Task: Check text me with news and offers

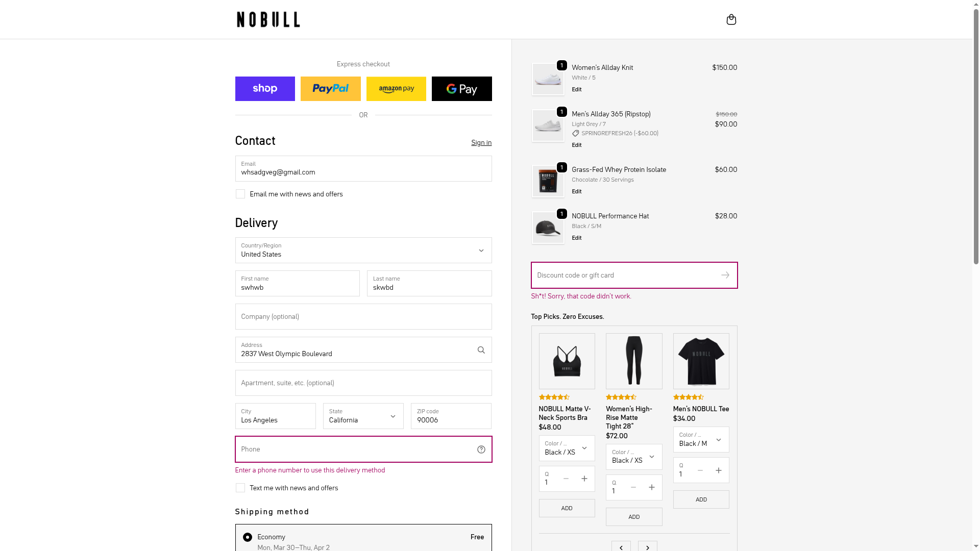Action: click(240, 488)
